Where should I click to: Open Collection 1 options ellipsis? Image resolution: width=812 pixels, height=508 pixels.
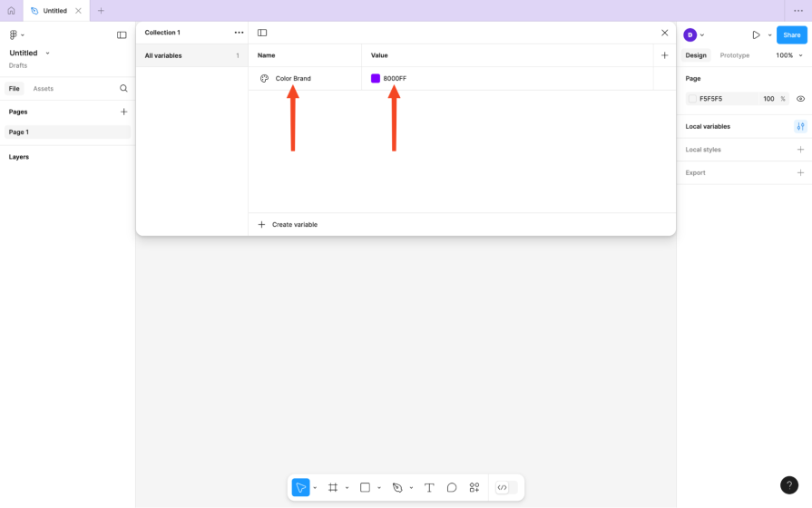point(239,33)
